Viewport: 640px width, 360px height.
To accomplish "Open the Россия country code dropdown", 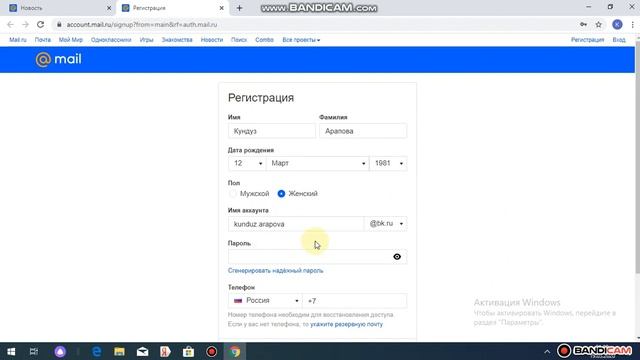I will tap(265, 301).
